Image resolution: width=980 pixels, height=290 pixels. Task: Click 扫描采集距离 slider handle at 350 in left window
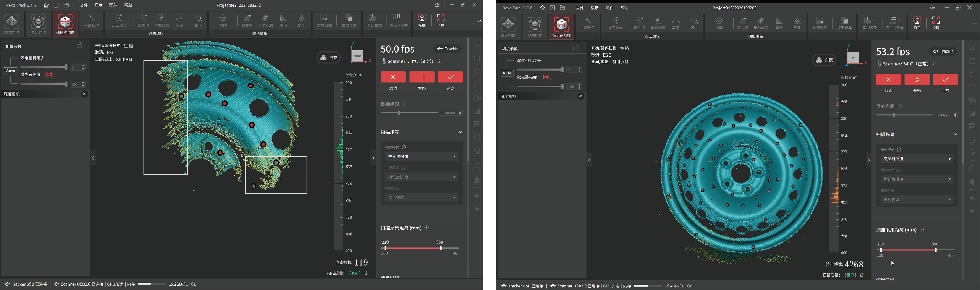pos(441,248)
